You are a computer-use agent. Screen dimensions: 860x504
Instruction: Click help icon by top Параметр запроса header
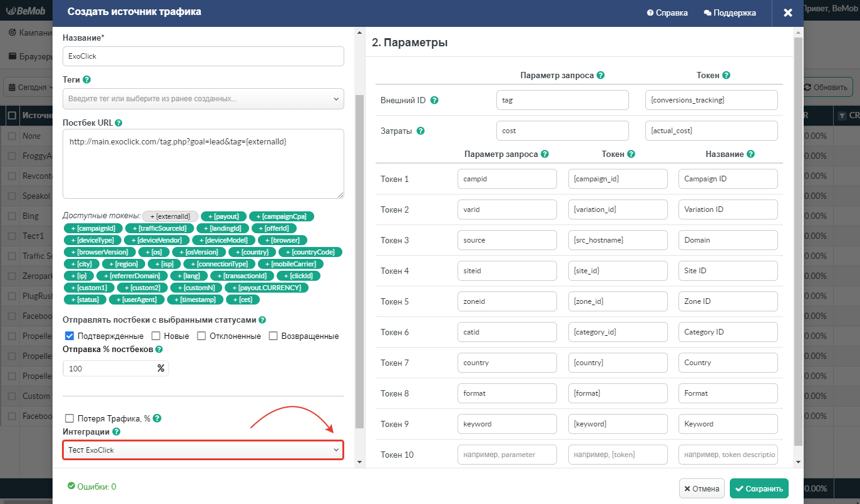(600, 75)
